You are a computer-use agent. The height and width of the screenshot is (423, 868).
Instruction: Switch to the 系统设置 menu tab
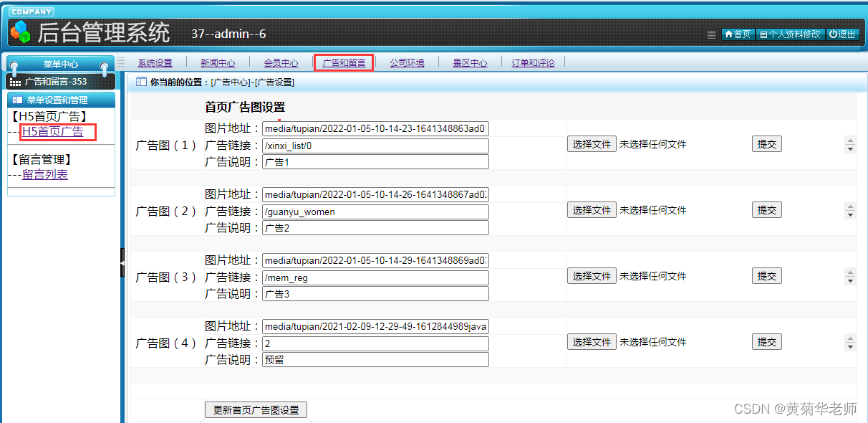click(155, 62)
